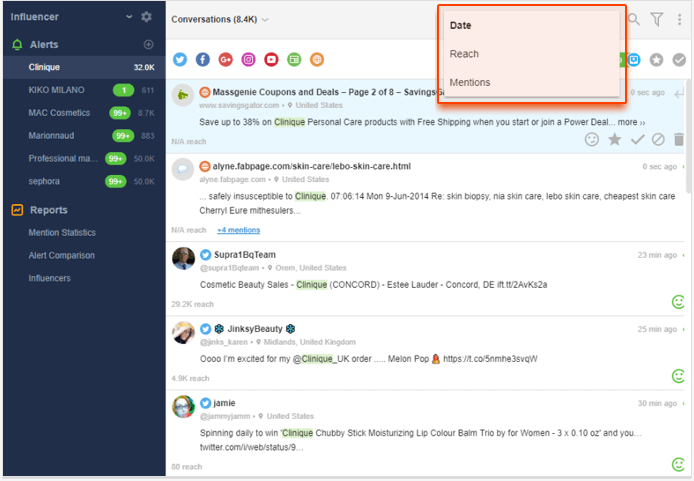Select the MAC Cosmetics alert
The height and width of the screenshot is (481, 694).
click(85, 113)
